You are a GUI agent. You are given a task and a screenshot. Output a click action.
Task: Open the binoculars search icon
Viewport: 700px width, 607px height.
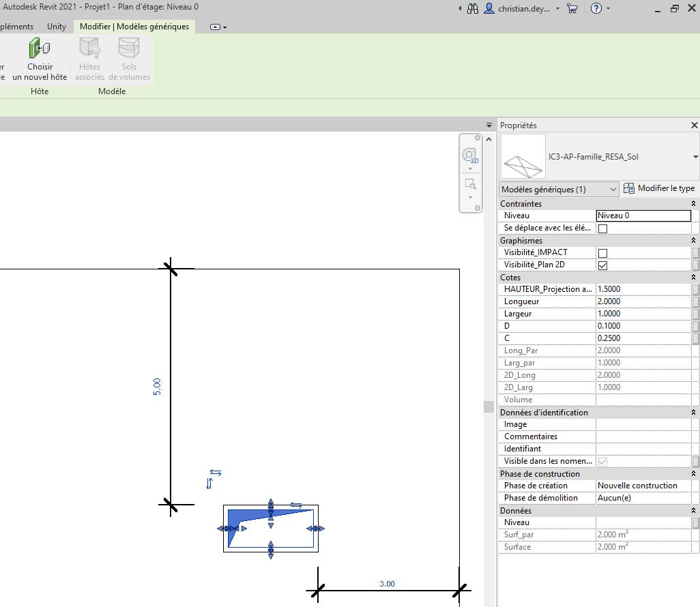pyautogui.click(x=473, y=9)
